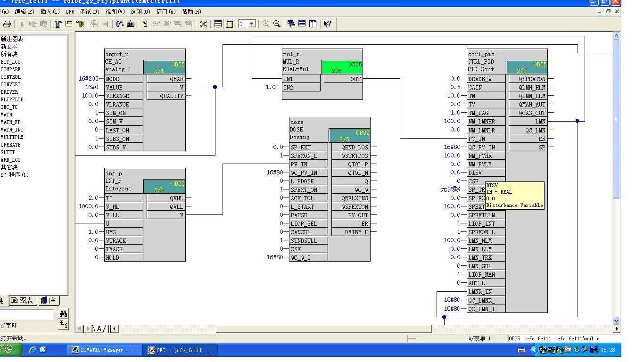Click the catalog search text field
Image resolution: width=644 pixels, height=362 pixels.
[27, 314]
